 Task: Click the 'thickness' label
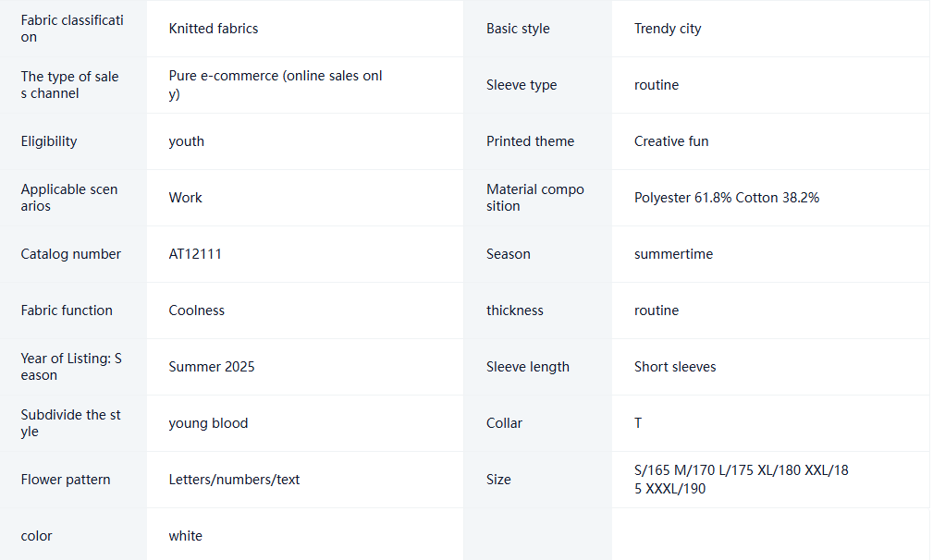pyautogui.click(x=515, y=310)
